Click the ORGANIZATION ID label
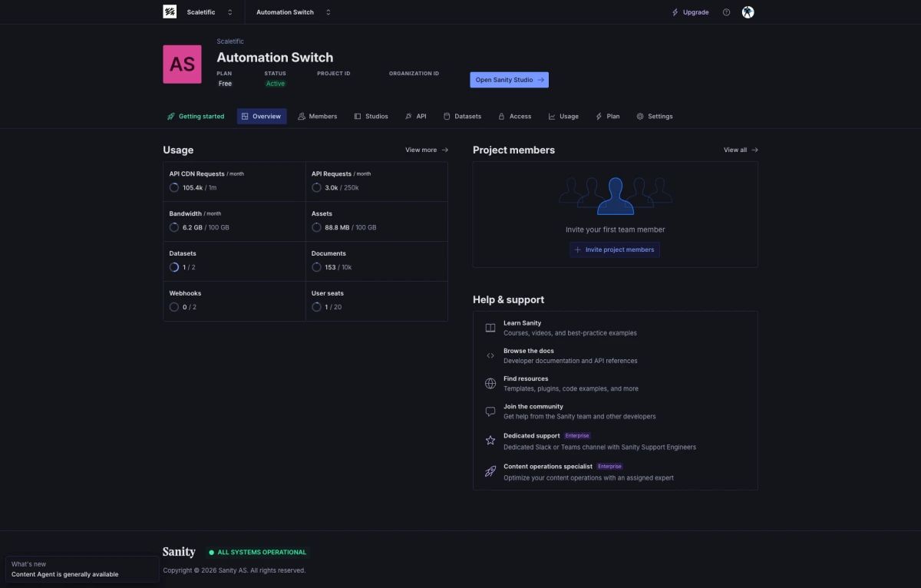The image size is (921, 588). pyautogui.click(x=414, y=74)
